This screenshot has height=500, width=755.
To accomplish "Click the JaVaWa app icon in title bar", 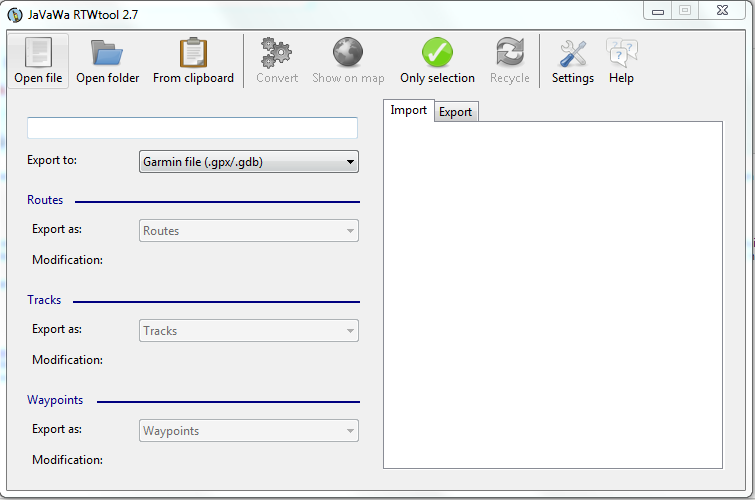I will click(15, 14).
